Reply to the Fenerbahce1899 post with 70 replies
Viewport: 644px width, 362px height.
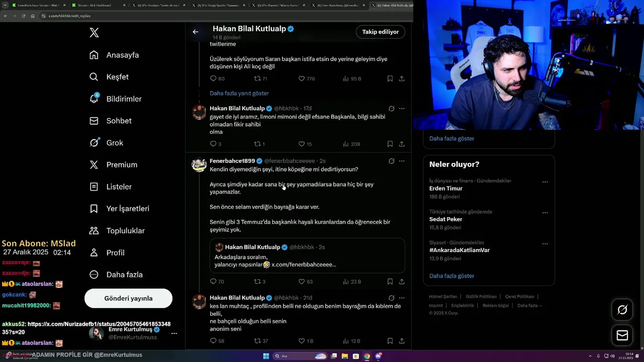[x=217, y=282]
